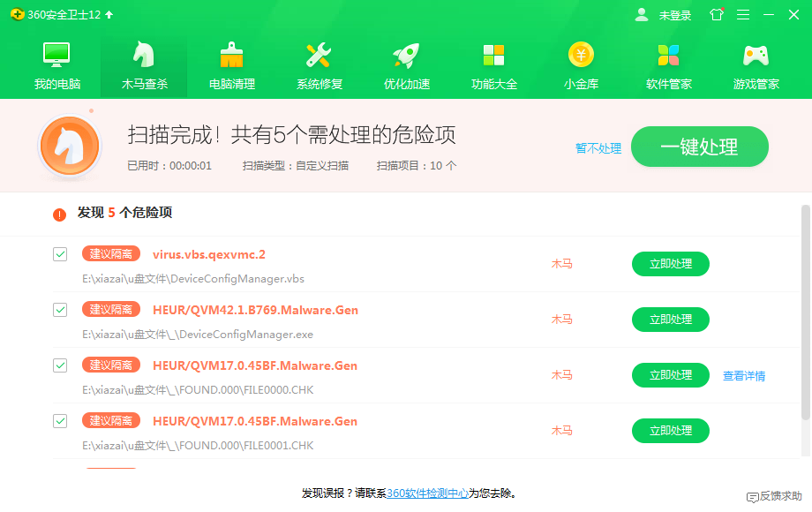
Task: Click the 已用时：00:00:01 text
Action: tap(169, 166)
